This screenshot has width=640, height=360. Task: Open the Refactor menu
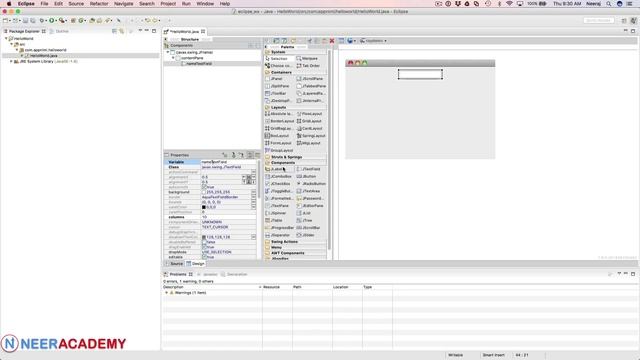click(99, 4)
